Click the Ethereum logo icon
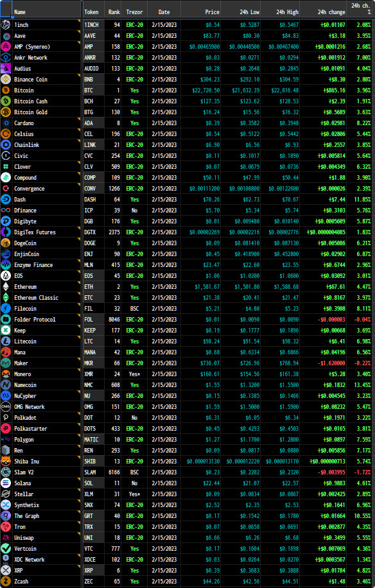 pos(6,287)
